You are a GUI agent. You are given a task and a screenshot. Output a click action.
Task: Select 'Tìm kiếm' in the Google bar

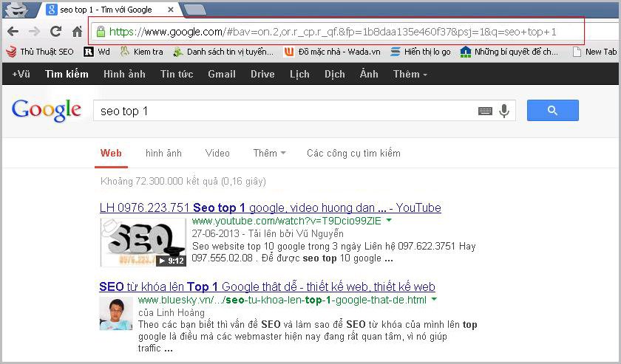[x=67, y=74]
